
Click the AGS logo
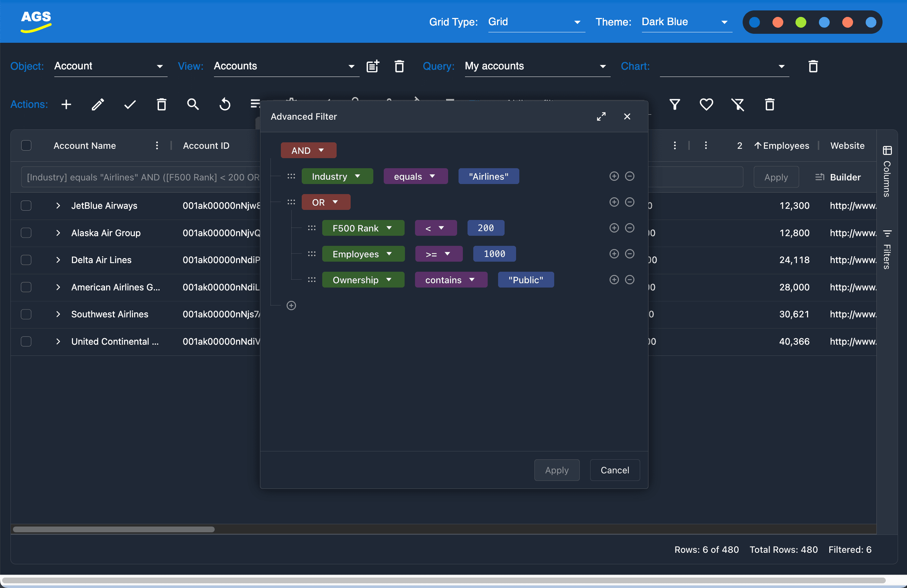(36, 21)
